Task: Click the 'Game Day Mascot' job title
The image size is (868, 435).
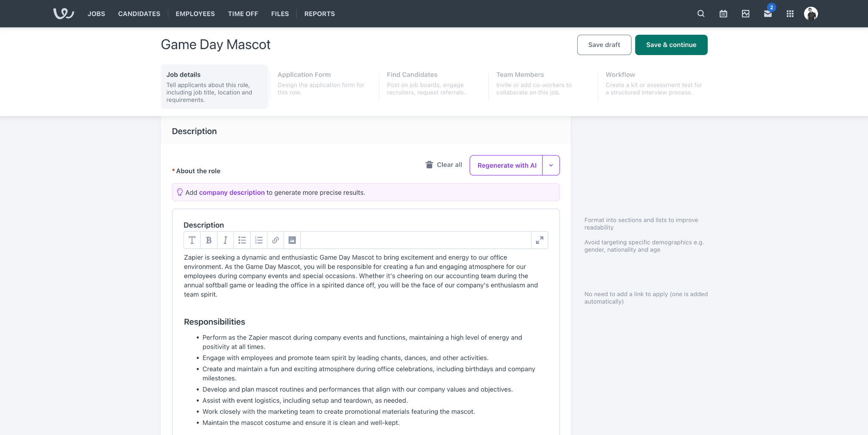Action: 216,44
